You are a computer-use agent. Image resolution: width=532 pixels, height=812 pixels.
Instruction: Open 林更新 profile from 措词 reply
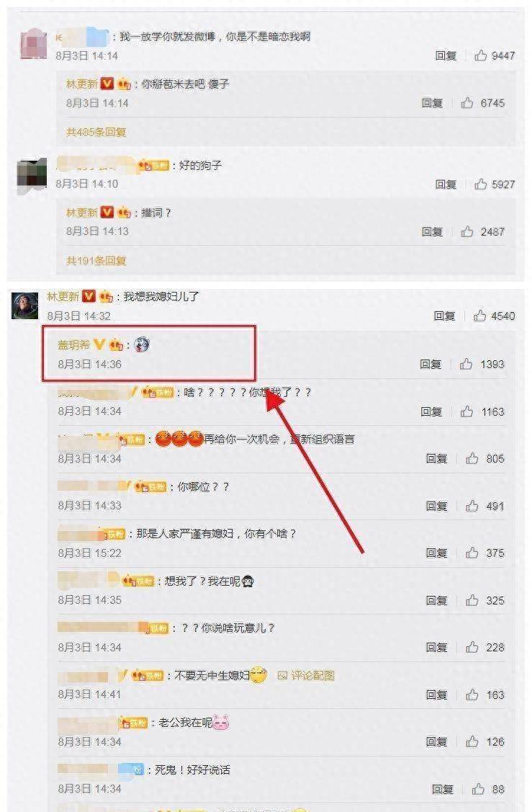click(x=82, y=213)
